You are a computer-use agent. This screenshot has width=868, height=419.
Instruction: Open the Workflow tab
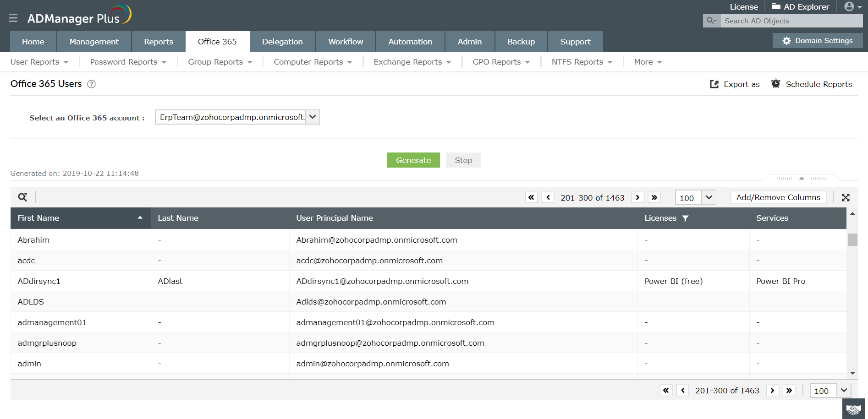[346, 42]
